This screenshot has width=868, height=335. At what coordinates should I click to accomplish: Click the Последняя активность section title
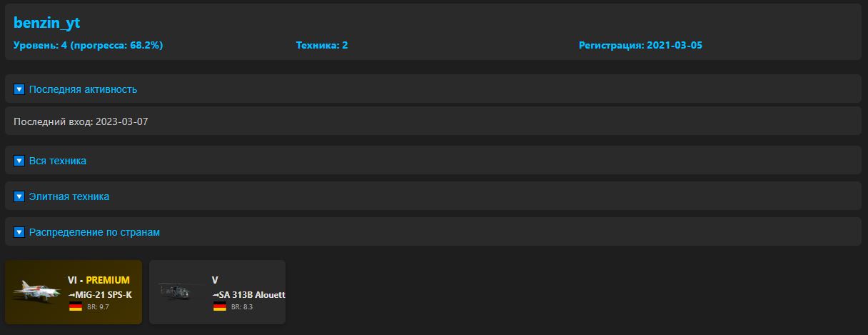tap(83, 89)
